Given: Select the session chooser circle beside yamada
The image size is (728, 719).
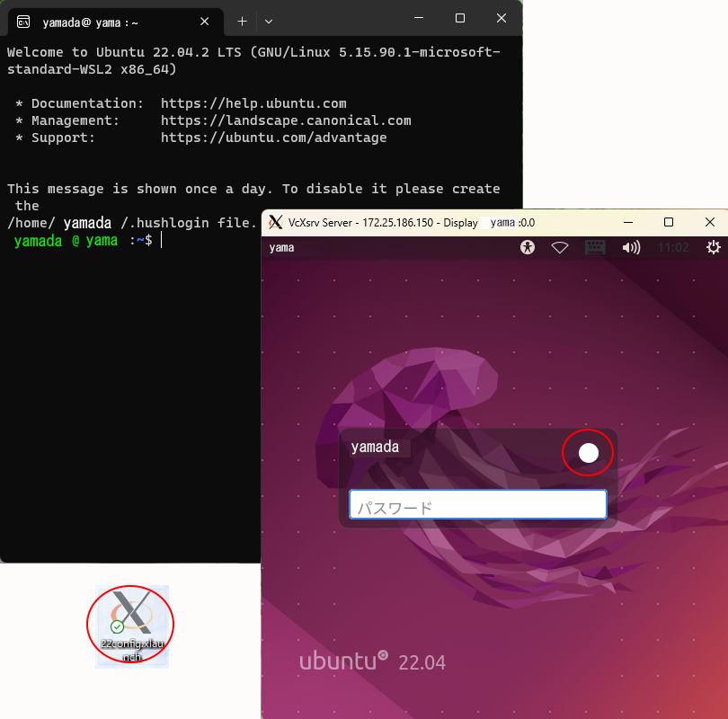Looking at the screenshot, I should click(x=589, y=453).
